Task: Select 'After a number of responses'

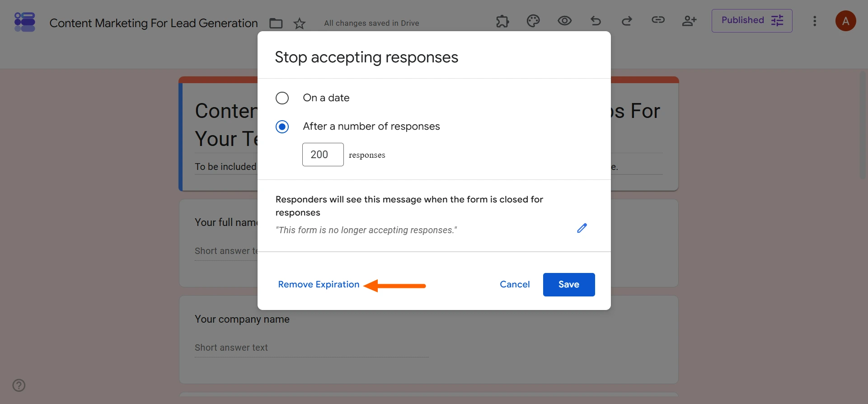Action: 282,127
